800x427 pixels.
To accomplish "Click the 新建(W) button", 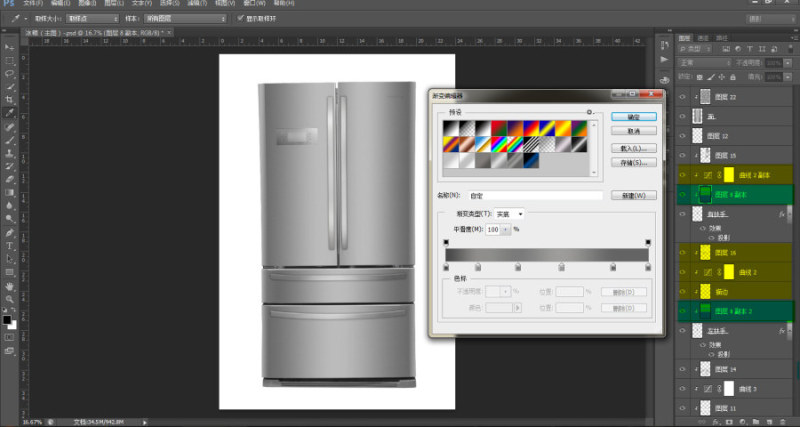I will [634, 195].
